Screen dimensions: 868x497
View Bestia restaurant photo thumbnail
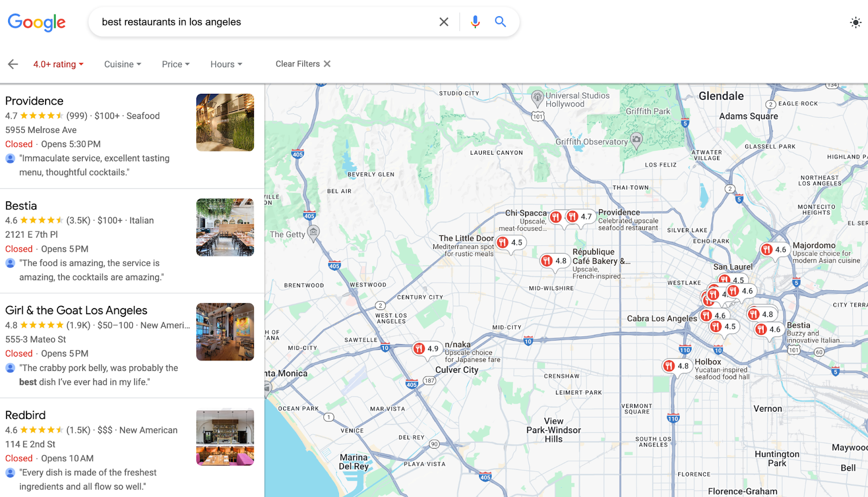225,227
